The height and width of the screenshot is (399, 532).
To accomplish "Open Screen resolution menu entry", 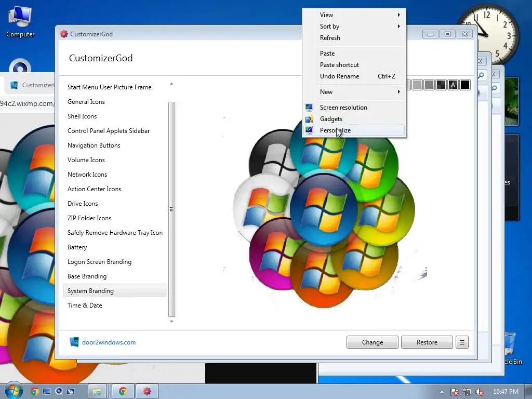I will 354,108.
